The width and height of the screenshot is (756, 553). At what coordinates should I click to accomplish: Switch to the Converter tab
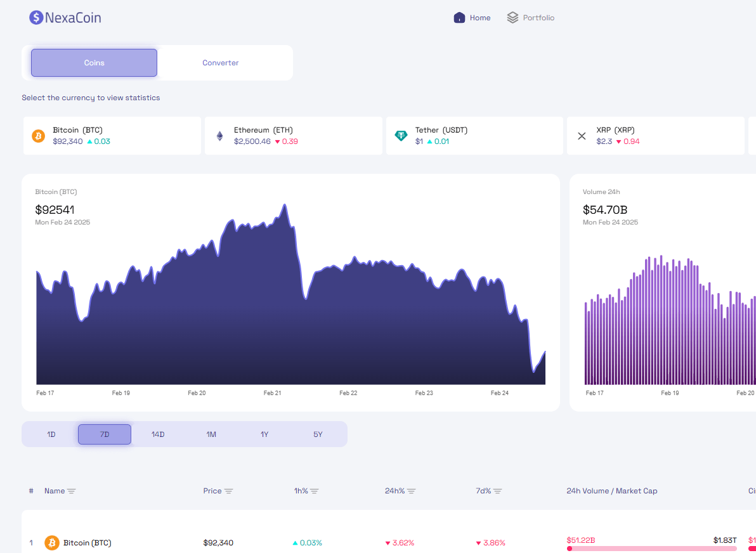coord(221,63)
